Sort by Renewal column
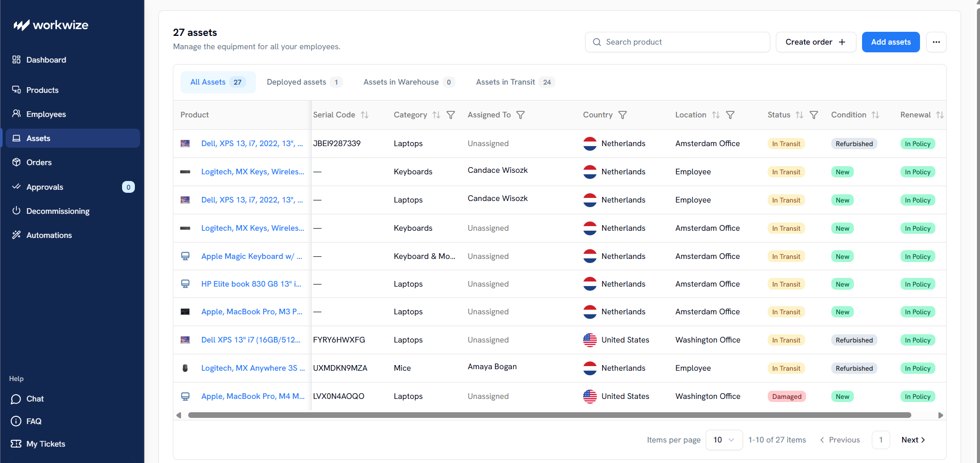980x463 pixels. [x=939, y=115]
